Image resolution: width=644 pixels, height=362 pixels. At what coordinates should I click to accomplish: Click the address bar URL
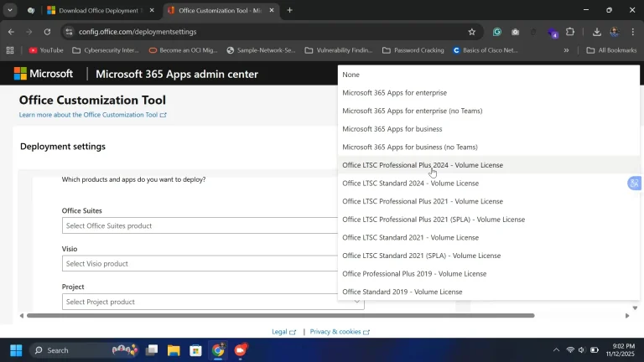(x=138, y=32)
